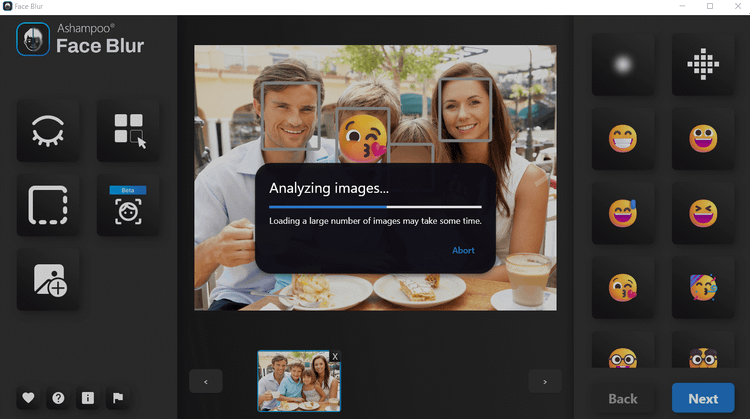Open the info icon
The width and height of the screenshot is (750, 419).
[x=88, y=398]
